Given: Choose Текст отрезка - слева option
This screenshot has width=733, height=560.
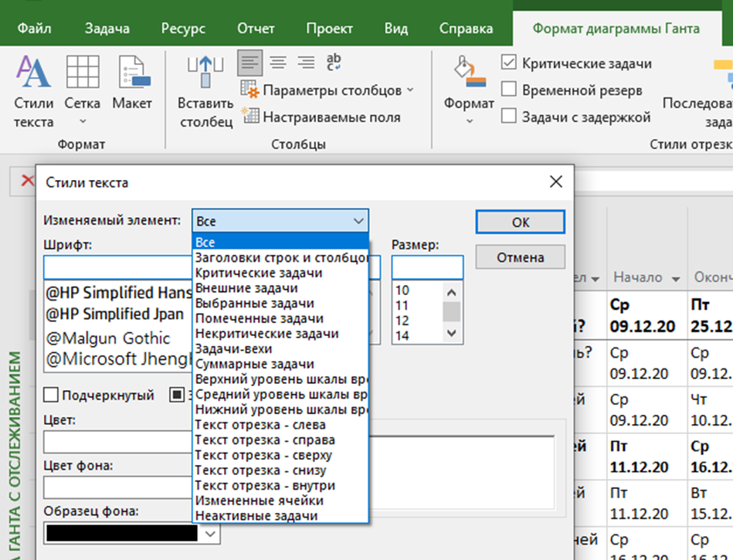Looking at the screenshot, I should pos(280,424).
